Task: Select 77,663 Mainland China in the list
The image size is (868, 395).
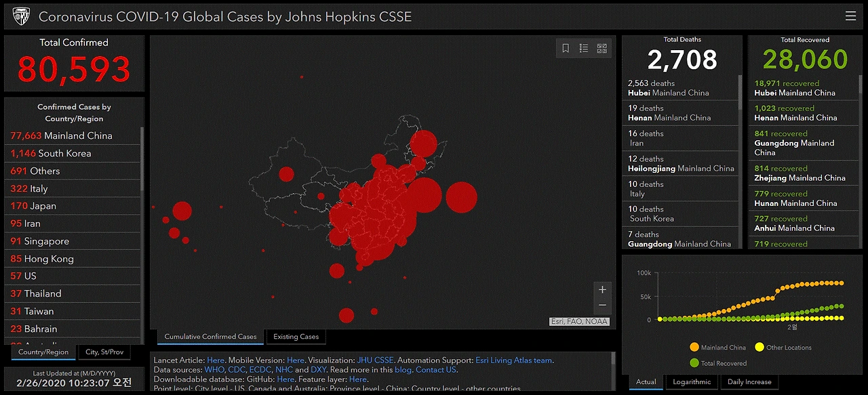Action: click(x=73, y=136)
